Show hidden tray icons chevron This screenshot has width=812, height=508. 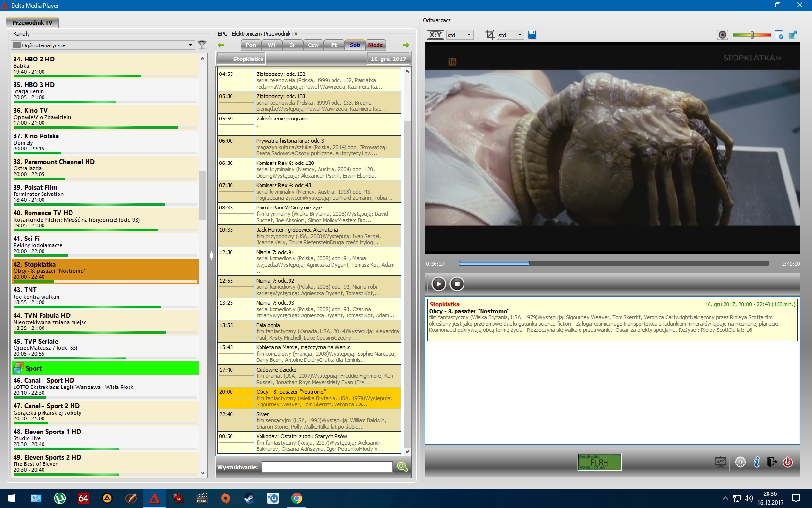(725, 498)
